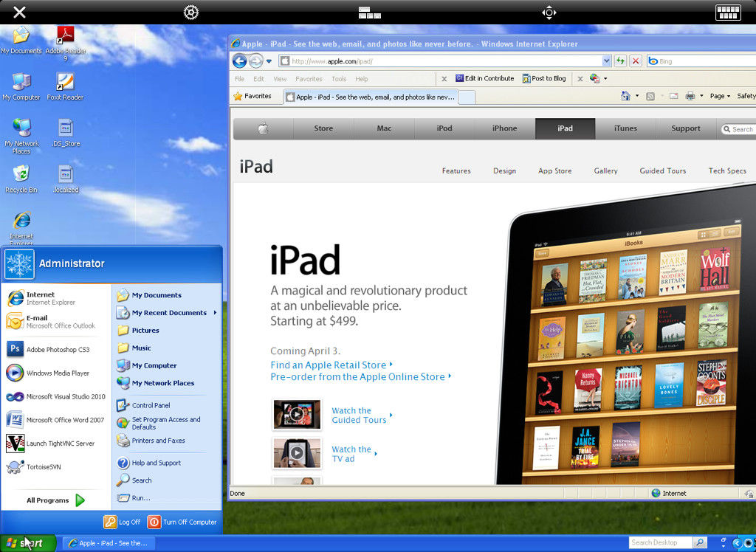Viewport: 756px width, 552px height.
Task: Play the TV ad video thumbnail
Action: click(x=297, y=453)
